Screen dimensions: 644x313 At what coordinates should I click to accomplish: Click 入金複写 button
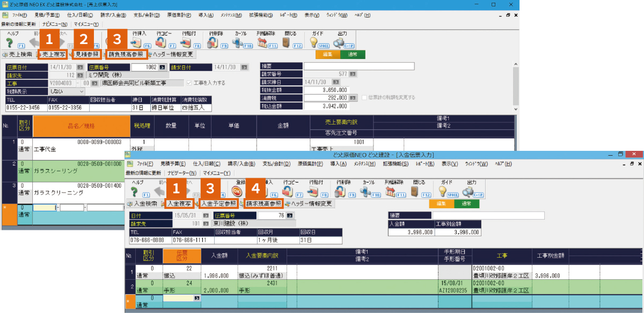179,204
